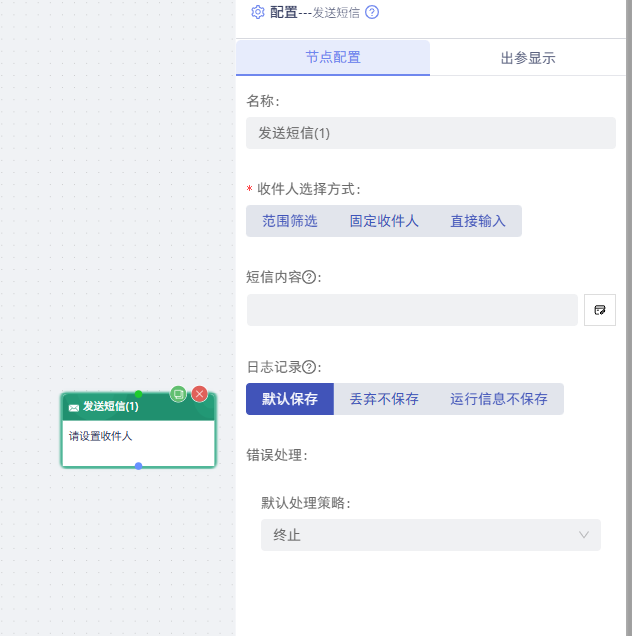Choose 丢弃不保存 log option
Image resolution: width=632 pixels, height=636 pixels.
click(384, 399)
